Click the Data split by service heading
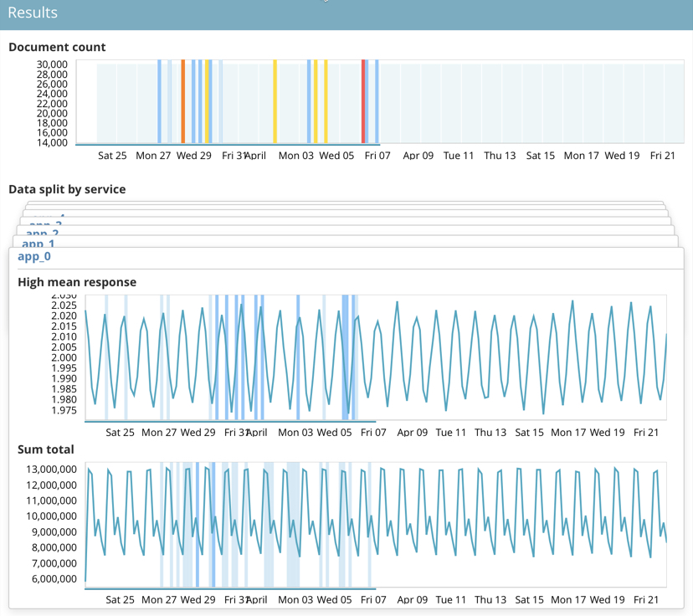693x616 pixels. pyautogui.click(x=69, y=189)
